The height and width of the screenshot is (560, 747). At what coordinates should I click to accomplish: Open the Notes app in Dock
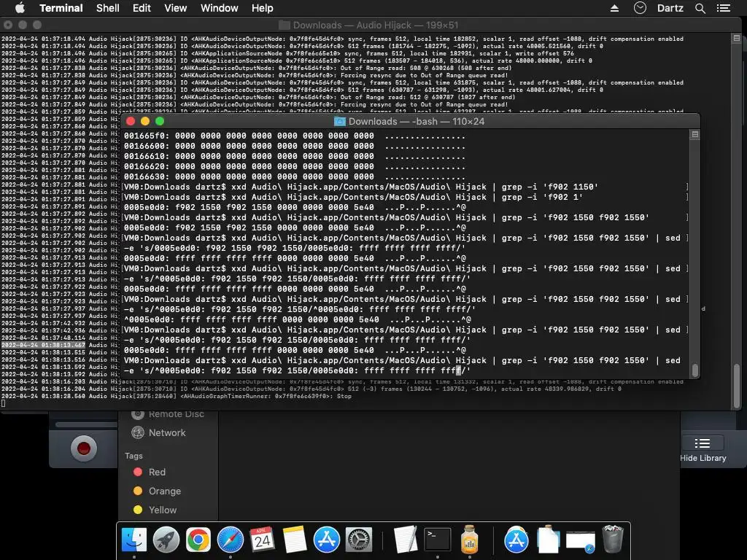click(295, 540)
